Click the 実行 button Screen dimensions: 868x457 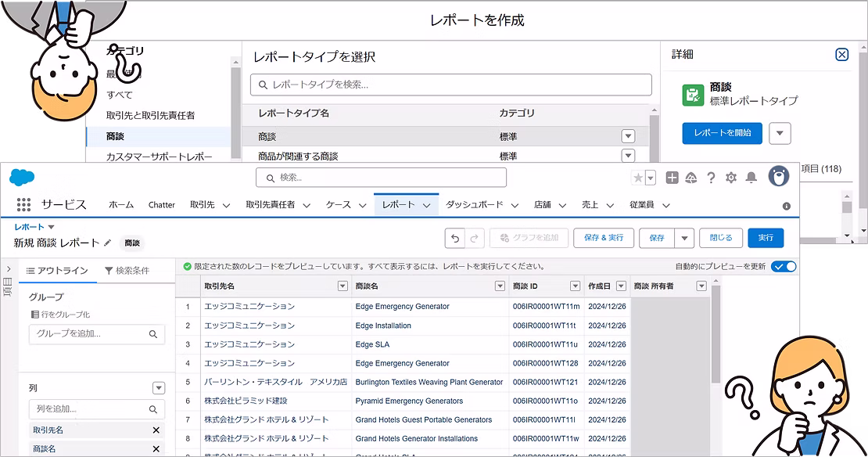[x=766, y=238]
